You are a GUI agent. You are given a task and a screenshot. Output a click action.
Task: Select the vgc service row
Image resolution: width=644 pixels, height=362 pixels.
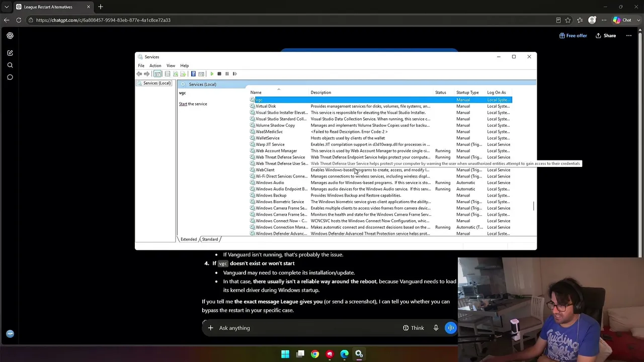coord(381,100)
